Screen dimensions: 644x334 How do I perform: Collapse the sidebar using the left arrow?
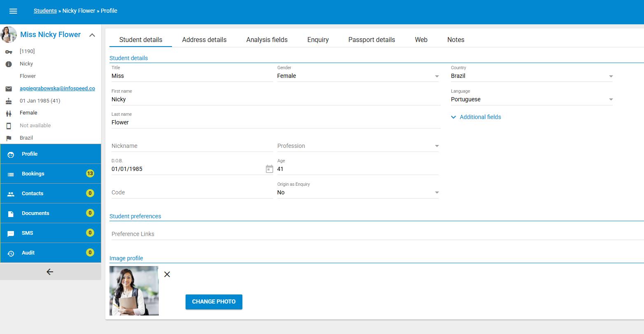coord(50,272)
